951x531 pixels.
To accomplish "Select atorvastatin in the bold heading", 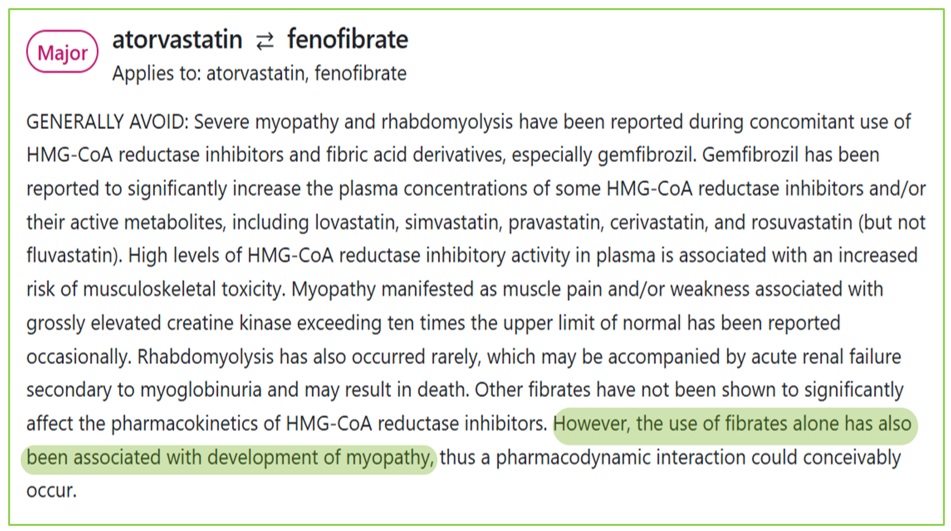I will click(177, 40).
